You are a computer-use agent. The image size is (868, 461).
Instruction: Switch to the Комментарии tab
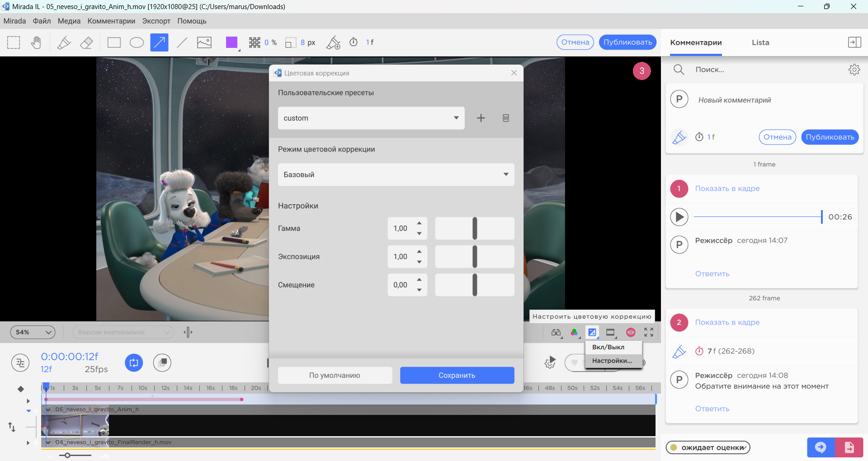point(696,42)
